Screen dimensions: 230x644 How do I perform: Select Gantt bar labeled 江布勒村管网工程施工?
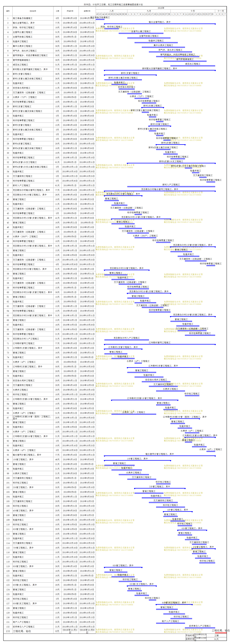pyautogui.click(x=160, y=345)
